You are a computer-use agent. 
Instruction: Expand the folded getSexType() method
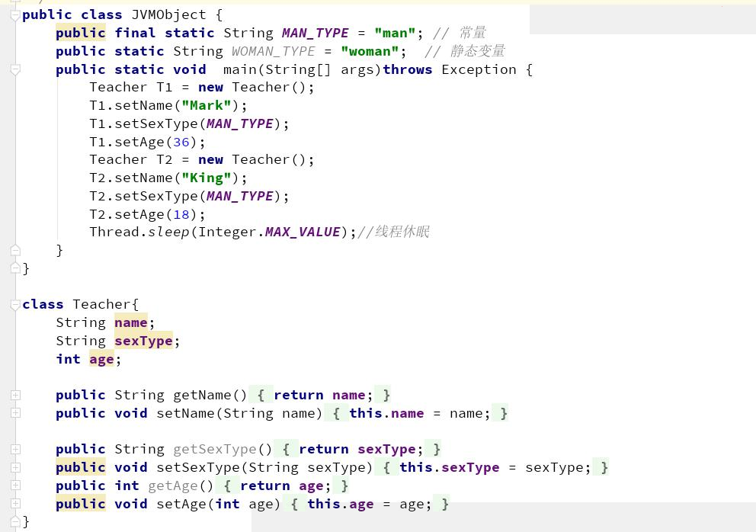click(15, 450)
